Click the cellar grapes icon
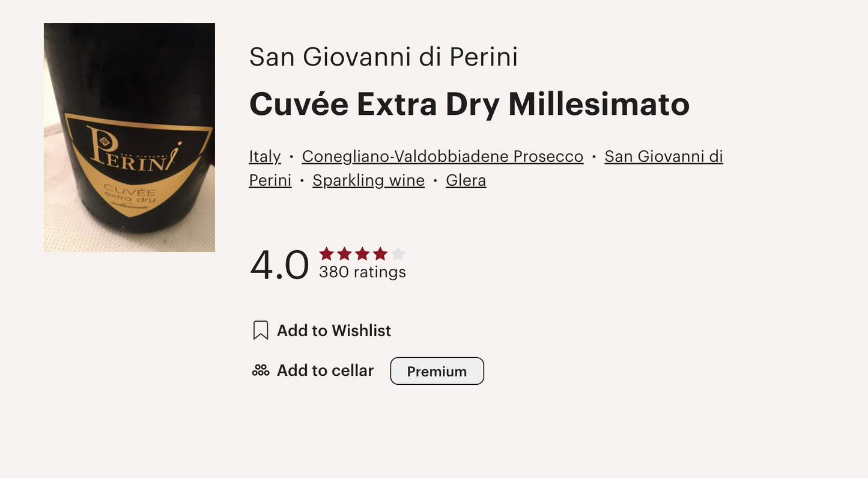Viewport: 868px width, 478px height. [x=260, y=370]
